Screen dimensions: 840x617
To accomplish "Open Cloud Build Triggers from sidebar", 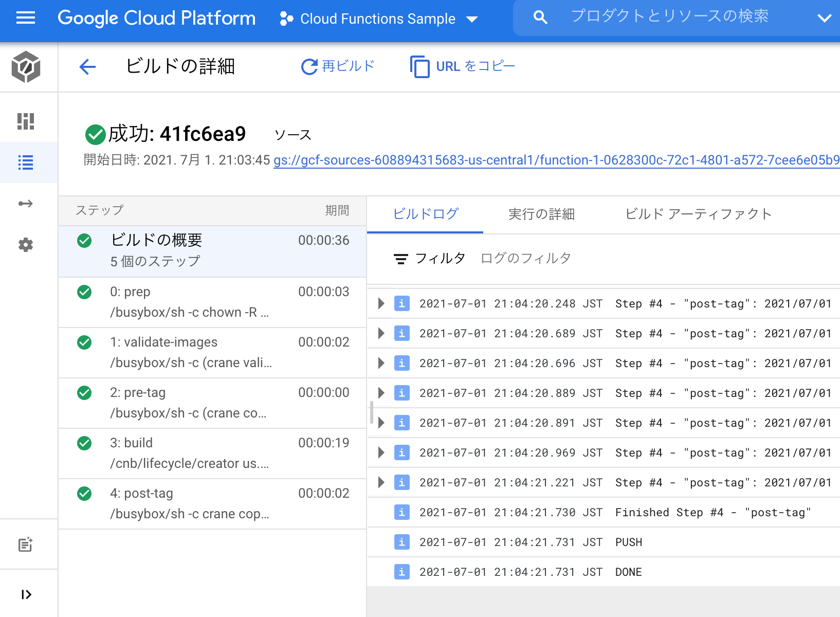I will 25,204.
